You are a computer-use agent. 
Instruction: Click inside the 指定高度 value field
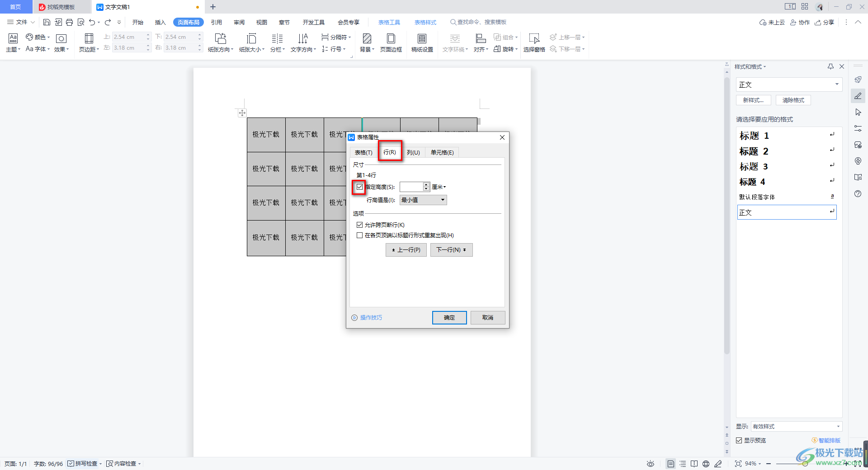(411, 187)
